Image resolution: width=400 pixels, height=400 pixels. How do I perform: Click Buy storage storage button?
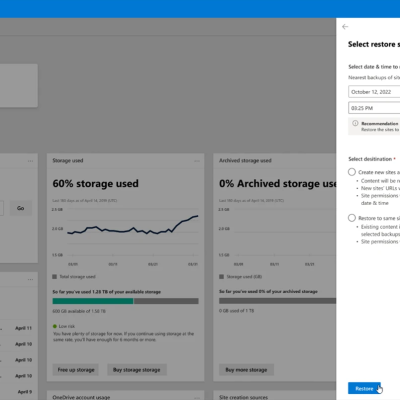[137, 370]
